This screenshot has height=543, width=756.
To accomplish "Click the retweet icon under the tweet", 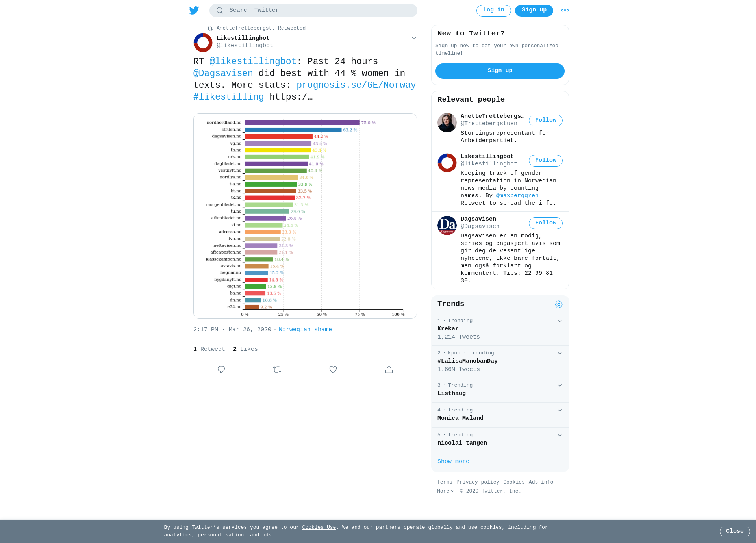I will coord(277,369).
